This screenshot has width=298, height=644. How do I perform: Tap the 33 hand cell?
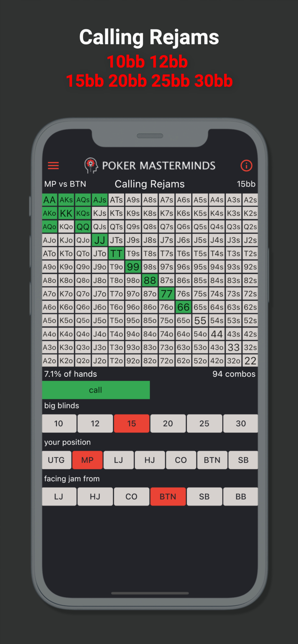click(233, 347)
